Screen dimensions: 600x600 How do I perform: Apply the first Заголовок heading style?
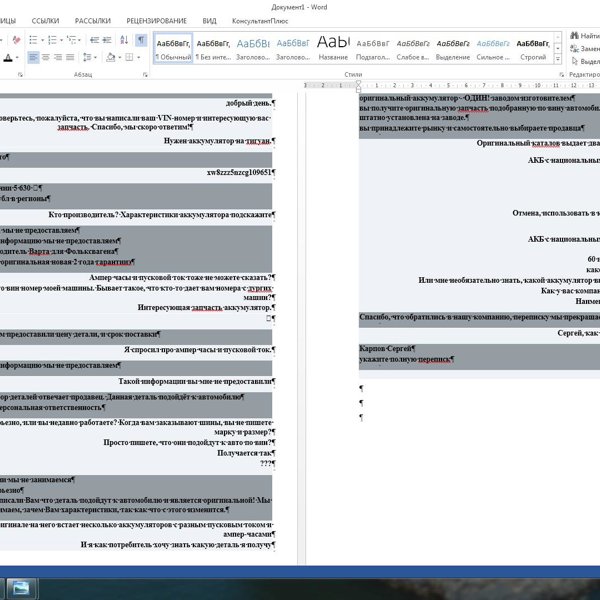click(253, 48)
